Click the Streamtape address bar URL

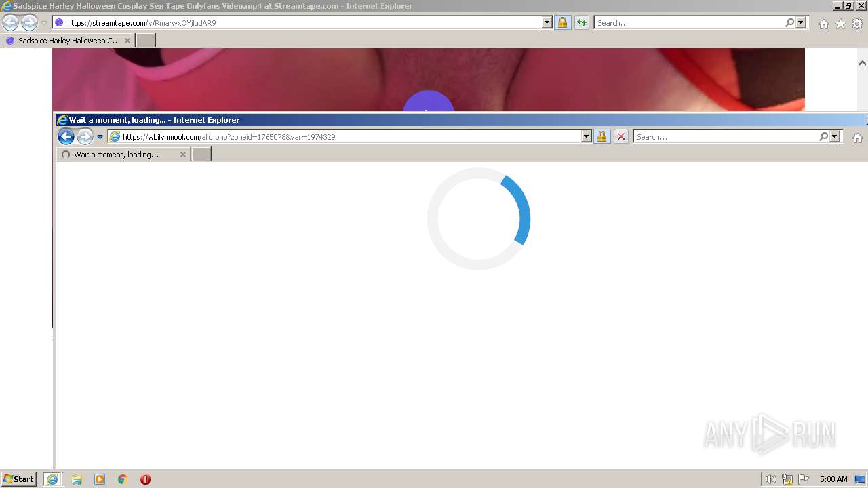[141, 23]
